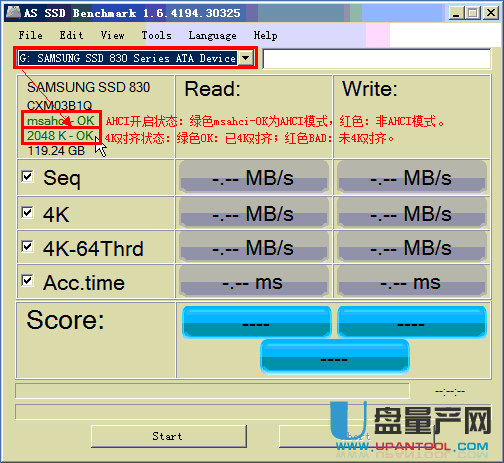Maximize the AS SSD Benchmark window
Image resolution: width=504 pixels, height=463 pixels.
[473, 13]
